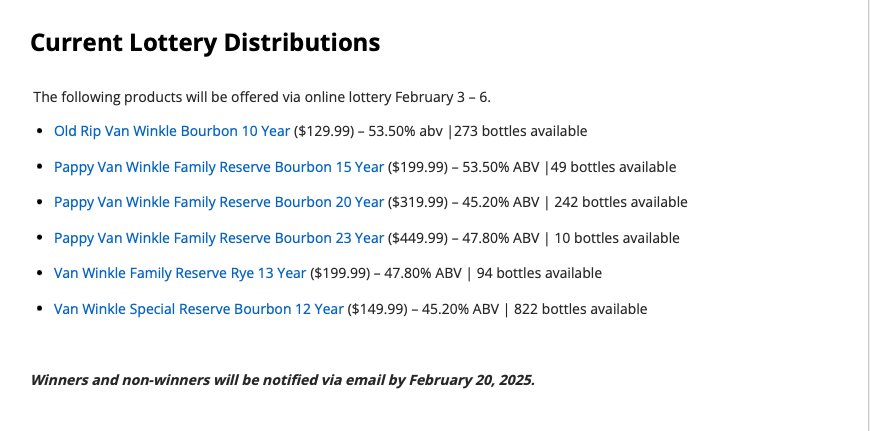The height and width of the screenshot is (431, 870).
Task: Click the Current Lottery Distributions heading
Action: (205, 42)
